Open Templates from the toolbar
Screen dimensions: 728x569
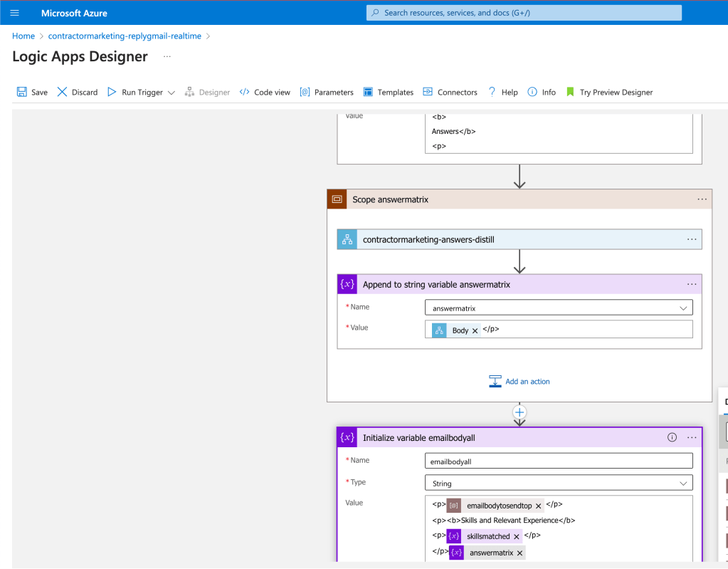(x=389, y=92)
